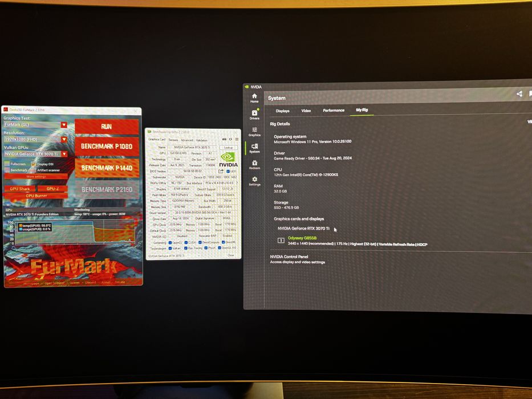Click Open terminal link in FurMark footer

(54, 283)
